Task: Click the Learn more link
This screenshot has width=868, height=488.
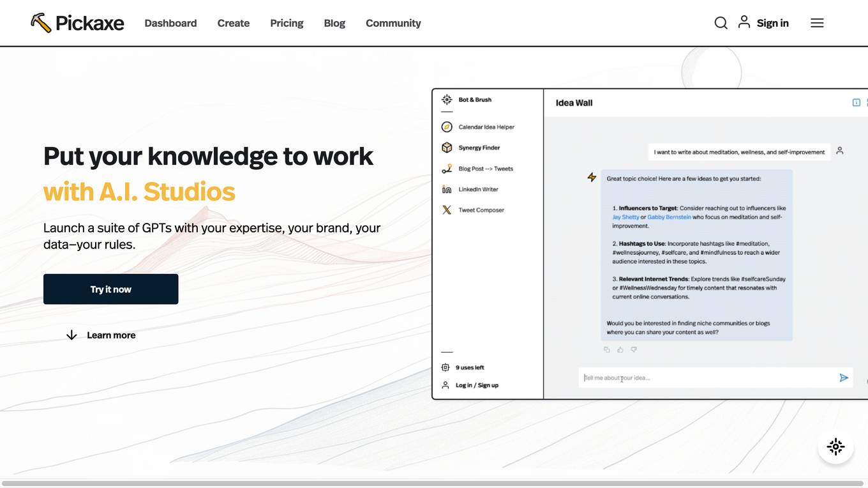Action: [111, 335]
